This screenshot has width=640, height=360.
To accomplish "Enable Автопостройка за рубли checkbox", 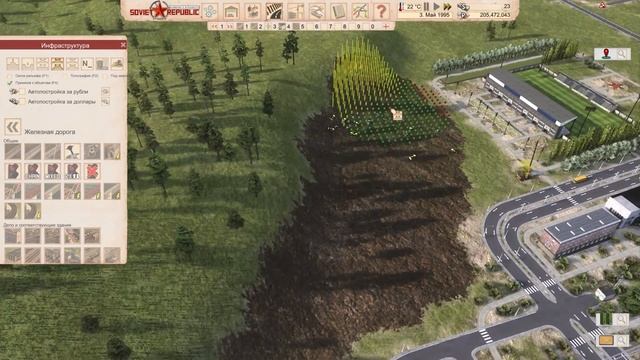I will tap(22, 92).
